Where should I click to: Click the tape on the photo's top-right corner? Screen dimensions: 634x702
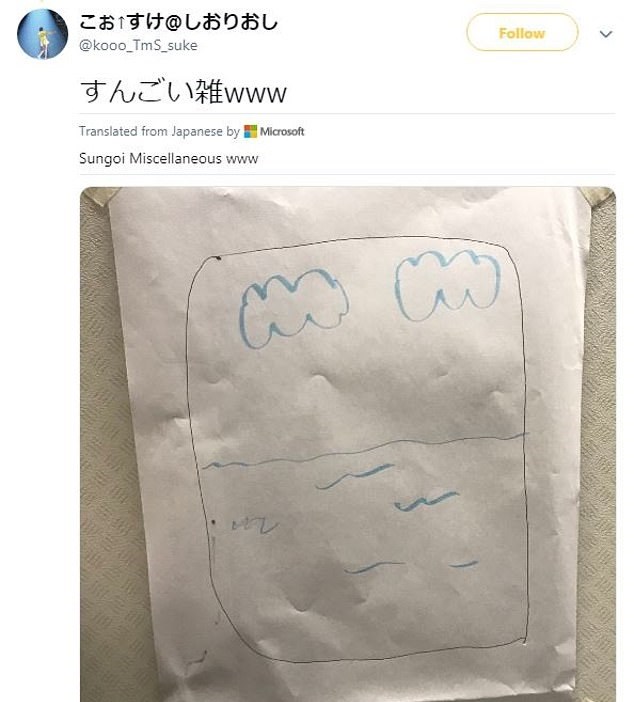coord(598,196)
